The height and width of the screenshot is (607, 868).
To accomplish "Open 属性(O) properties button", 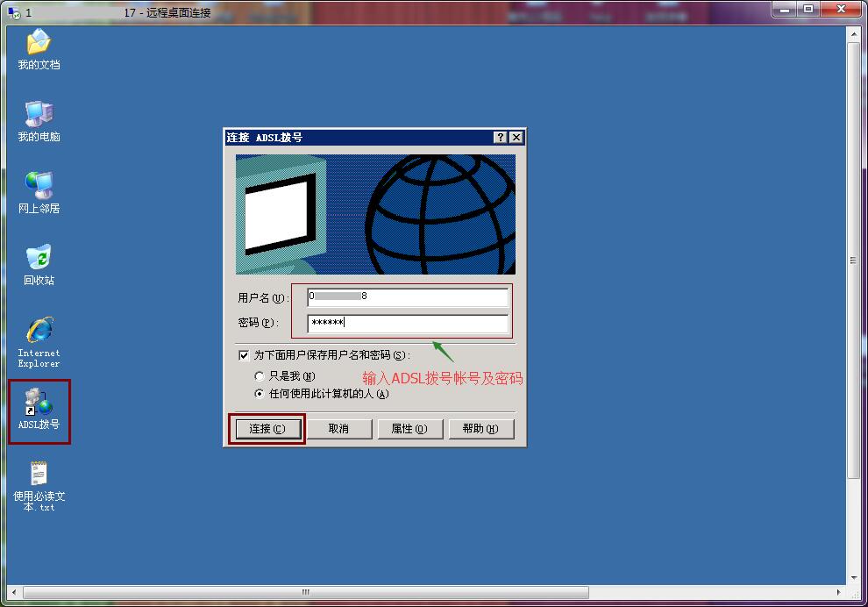I will [x=409, y=429].
